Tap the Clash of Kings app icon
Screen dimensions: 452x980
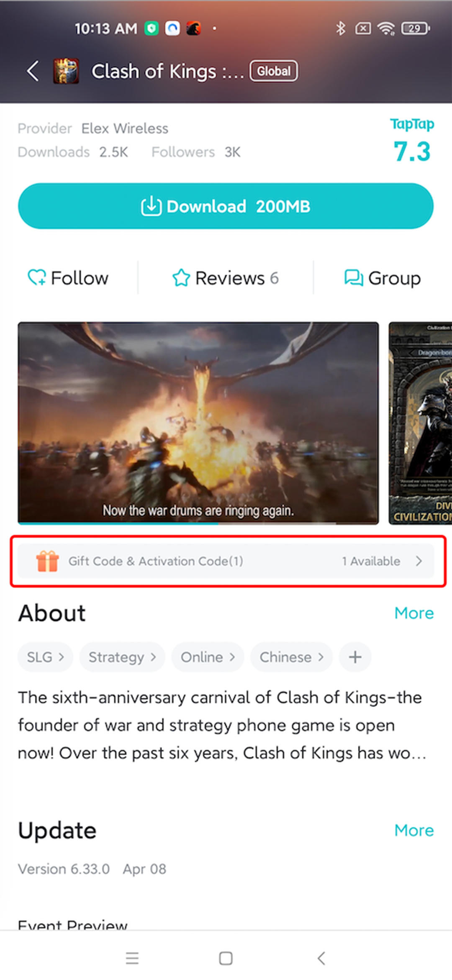pyautogui.click(x=66, y=71)
